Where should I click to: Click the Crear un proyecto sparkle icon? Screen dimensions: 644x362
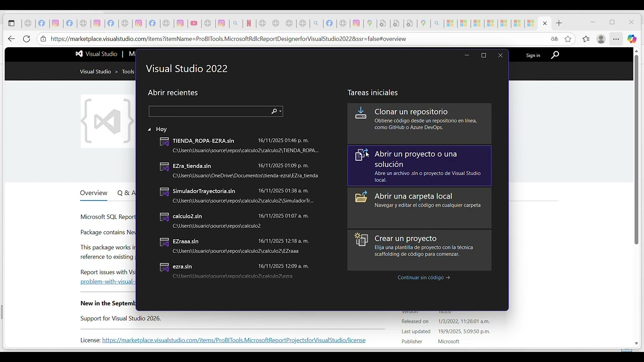coord(361,239)
